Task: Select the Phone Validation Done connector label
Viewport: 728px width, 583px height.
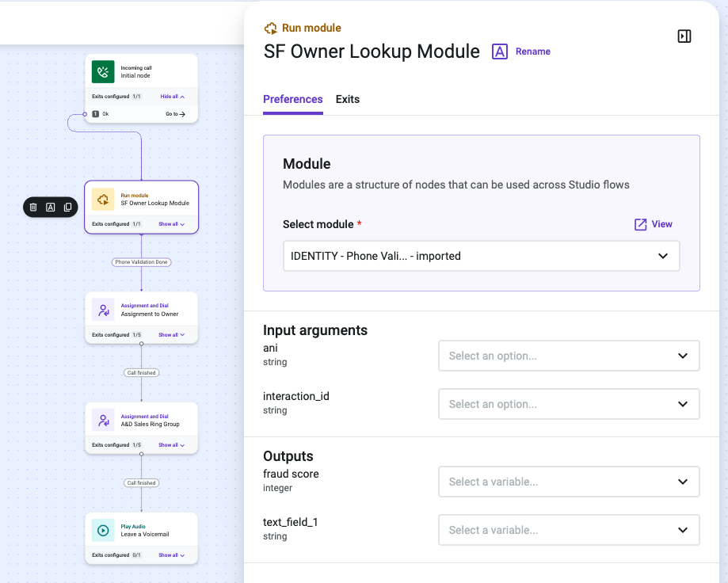Action: click(141, 262)
